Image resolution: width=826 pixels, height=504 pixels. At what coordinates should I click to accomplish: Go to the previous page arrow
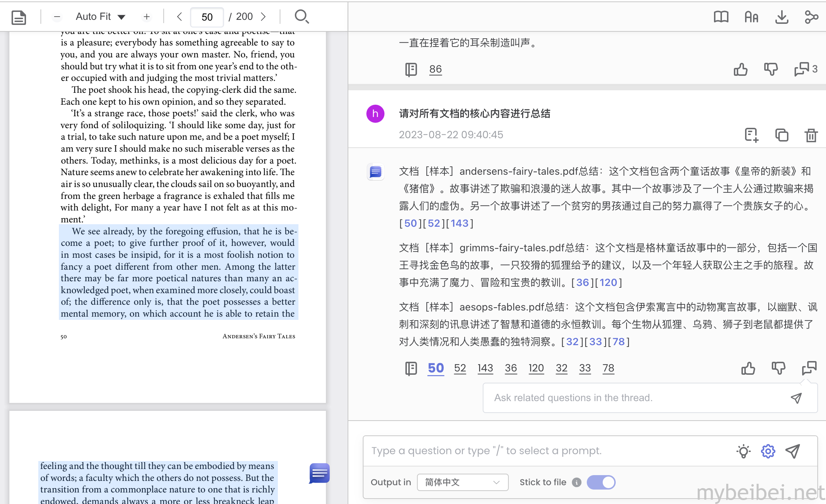click(180, 17)
